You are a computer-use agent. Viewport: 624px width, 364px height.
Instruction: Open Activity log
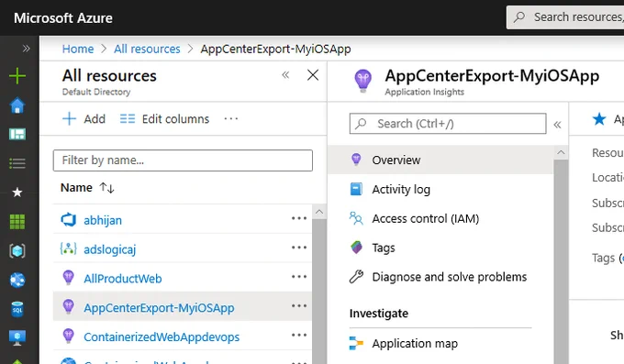pyautogui.click(x=401, y=190)
